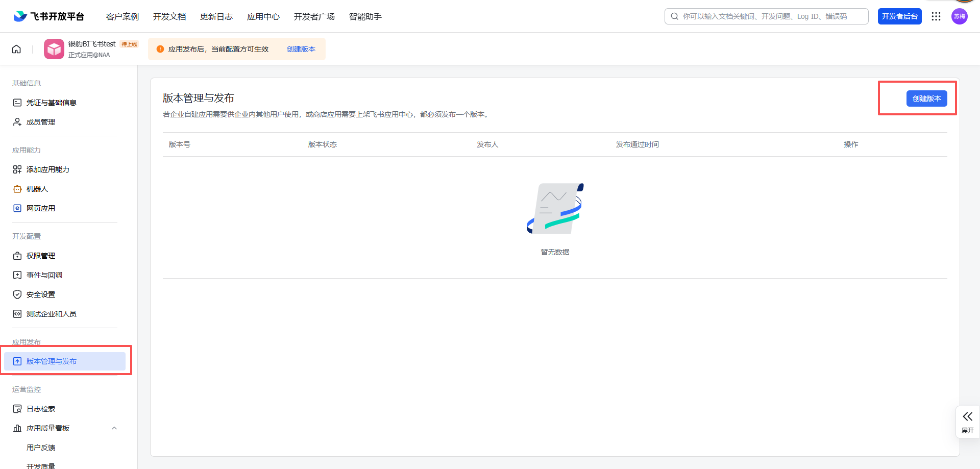Select the 成员管理 person icon

17,121
